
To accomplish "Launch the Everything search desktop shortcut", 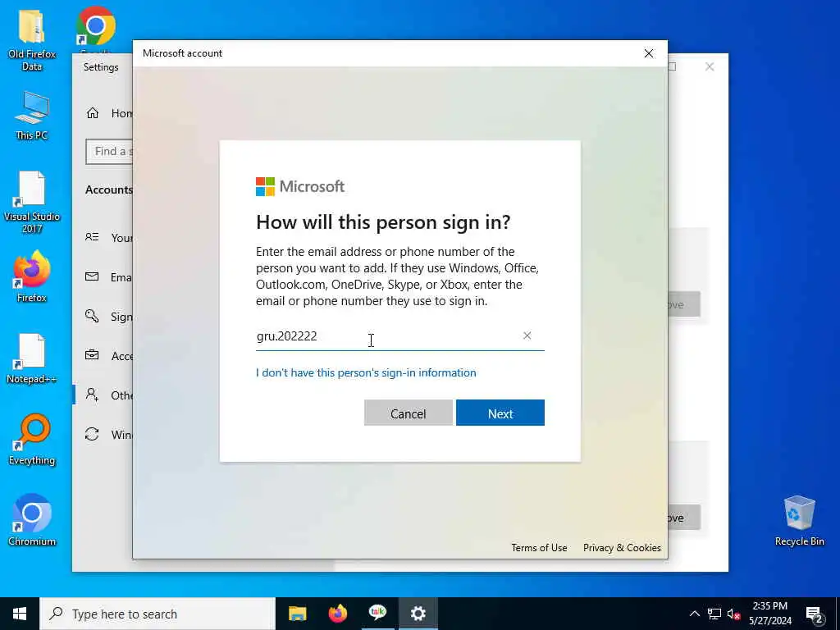I will [x=32, y=440].
